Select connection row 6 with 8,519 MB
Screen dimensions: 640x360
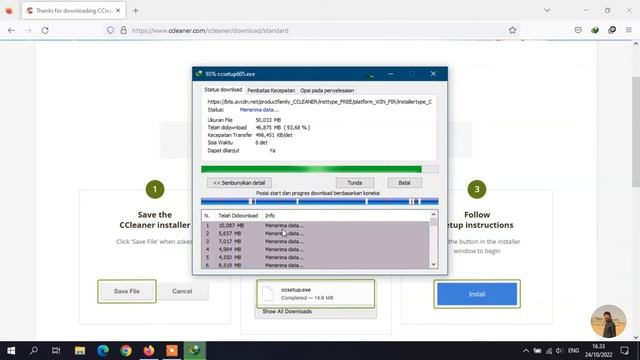click(x=315, y=265)
